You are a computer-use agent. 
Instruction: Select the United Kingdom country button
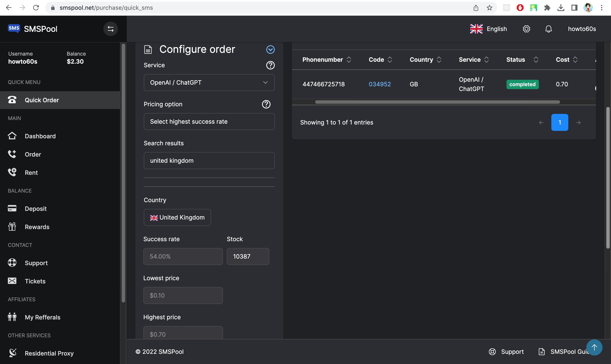pos(177,217)
